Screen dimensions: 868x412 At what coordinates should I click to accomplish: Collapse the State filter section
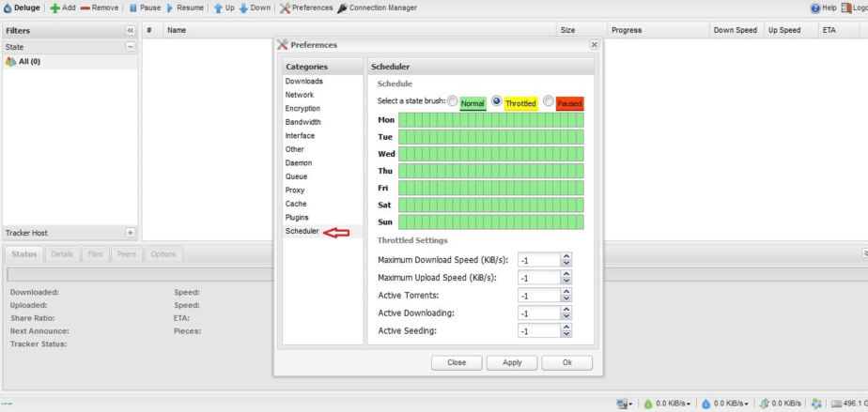(x=130, y=47)
